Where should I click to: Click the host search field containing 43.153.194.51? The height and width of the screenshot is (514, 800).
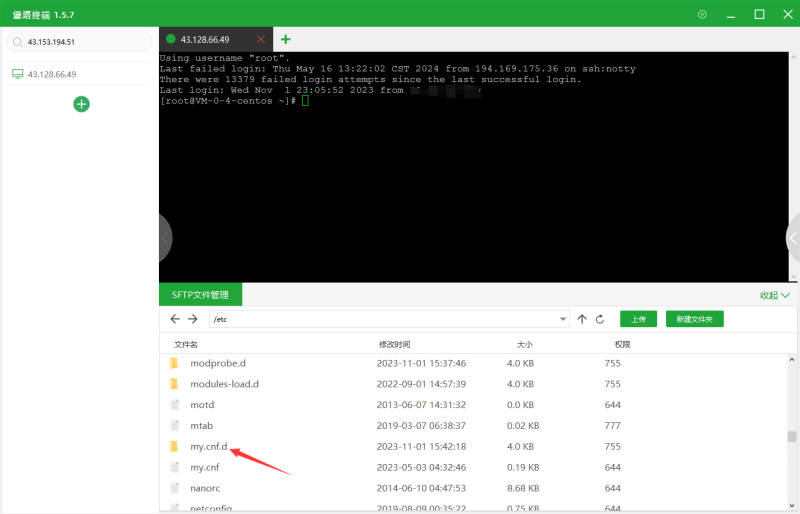coord(79,42)
